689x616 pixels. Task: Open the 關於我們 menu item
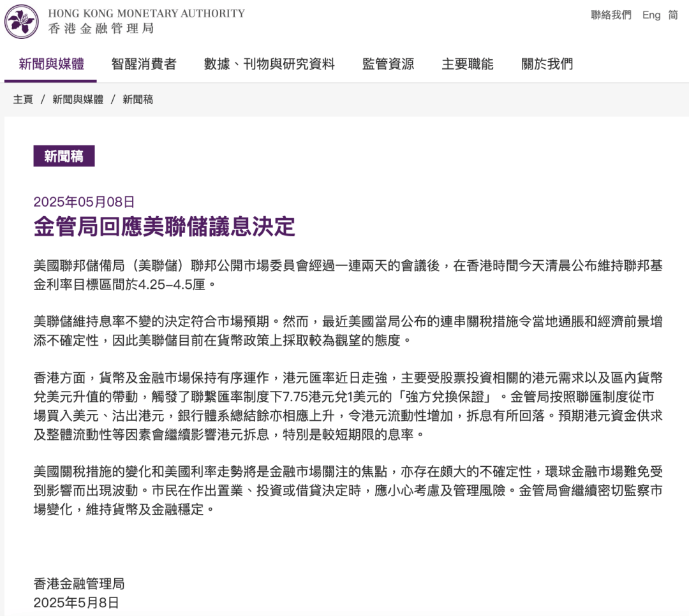[x=547, y=64]
